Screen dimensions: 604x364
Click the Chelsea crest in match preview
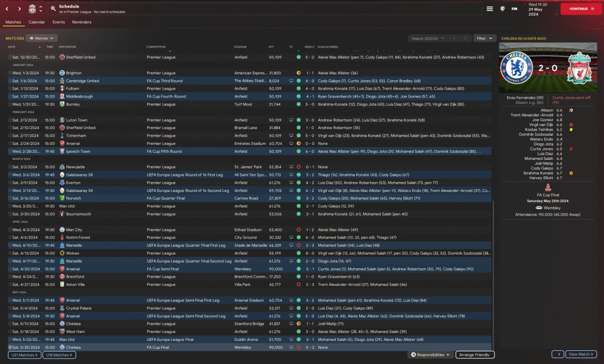(517, 68)
